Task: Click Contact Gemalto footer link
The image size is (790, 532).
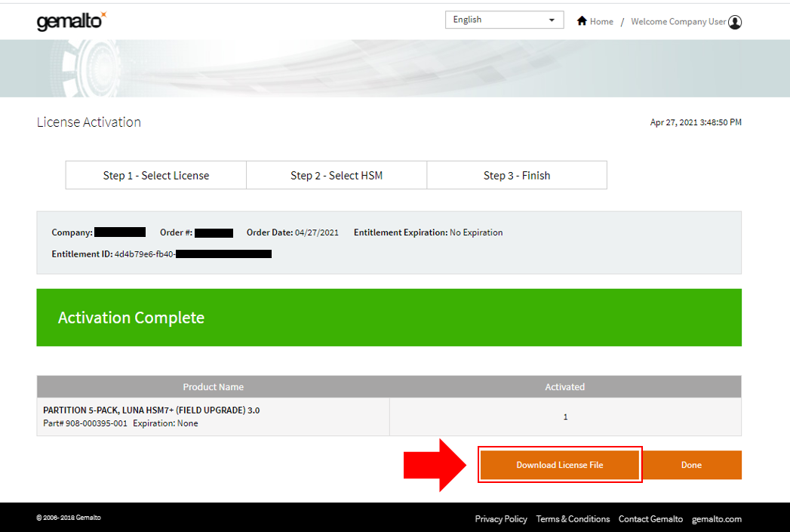Action: pyautogui.click(x=650, y=519)
